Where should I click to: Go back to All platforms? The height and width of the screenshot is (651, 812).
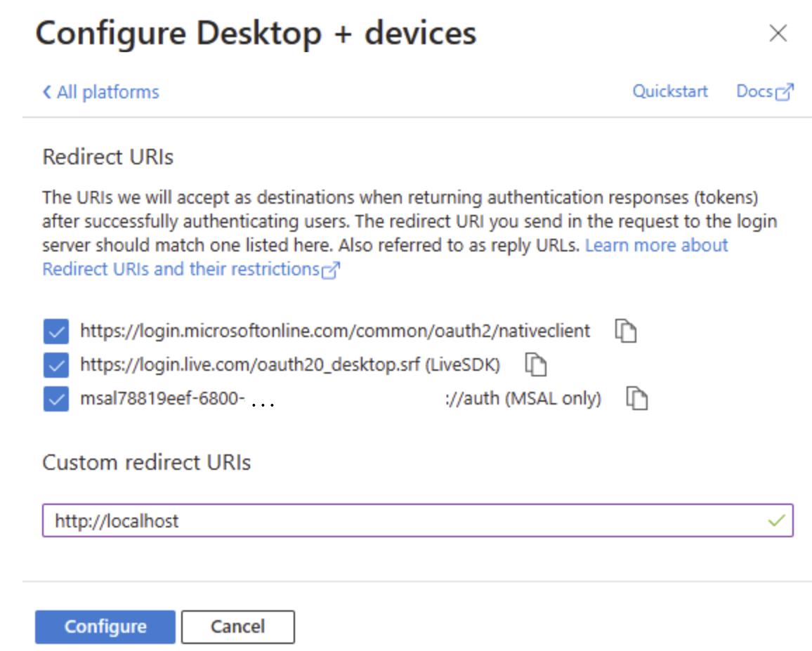click(107, 92)
